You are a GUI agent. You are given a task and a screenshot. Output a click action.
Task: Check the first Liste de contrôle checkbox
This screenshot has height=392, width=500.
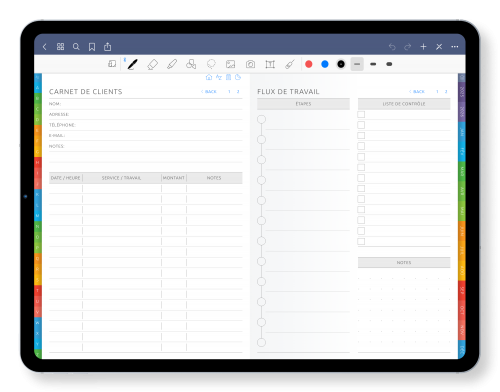(x=361, y=114)
